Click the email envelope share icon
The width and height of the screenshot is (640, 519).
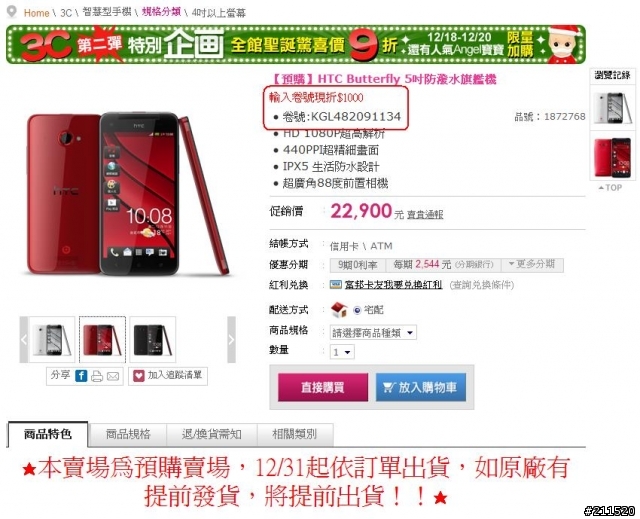point(113,376)
